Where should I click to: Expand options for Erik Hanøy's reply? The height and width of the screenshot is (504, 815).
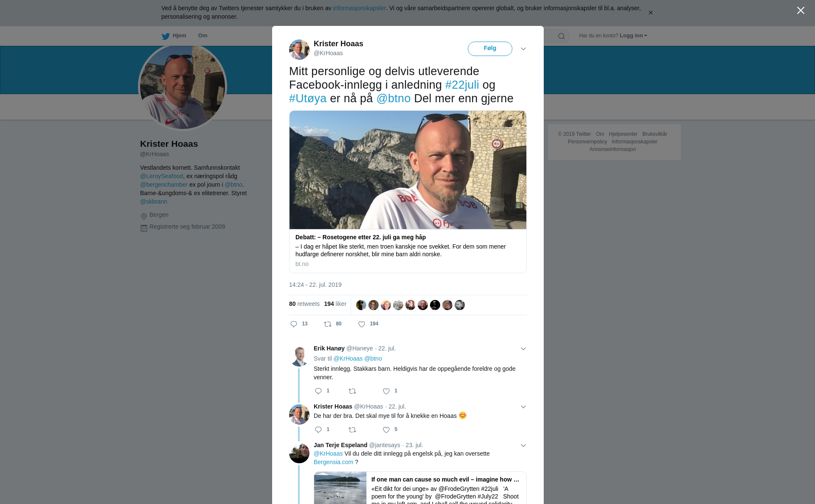tap(523, 349)
